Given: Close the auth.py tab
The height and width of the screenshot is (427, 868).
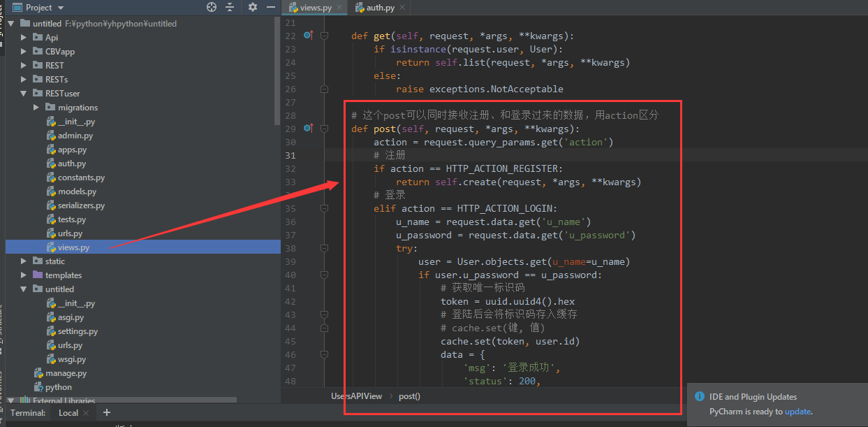Looking at the screenshot, I should pos(402,8).
